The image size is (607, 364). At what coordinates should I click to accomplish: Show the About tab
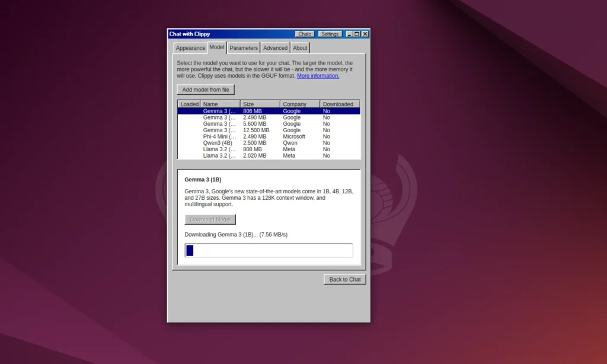click(300, 48)
